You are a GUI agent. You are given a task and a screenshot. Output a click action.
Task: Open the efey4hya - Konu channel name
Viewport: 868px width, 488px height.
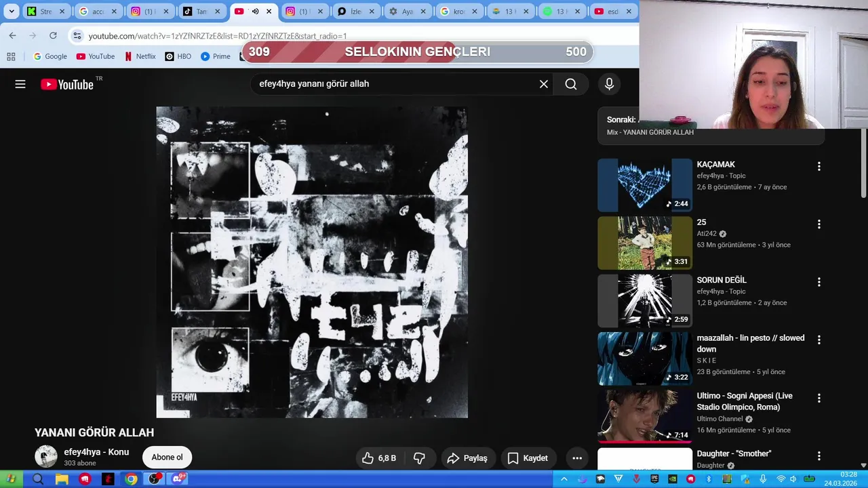point(96,452)
